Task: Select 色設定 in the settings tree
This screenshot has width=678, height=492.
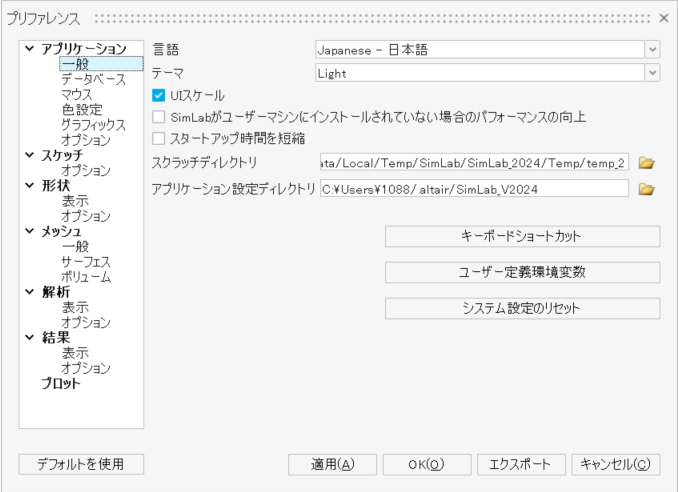Action: (81, 110)
